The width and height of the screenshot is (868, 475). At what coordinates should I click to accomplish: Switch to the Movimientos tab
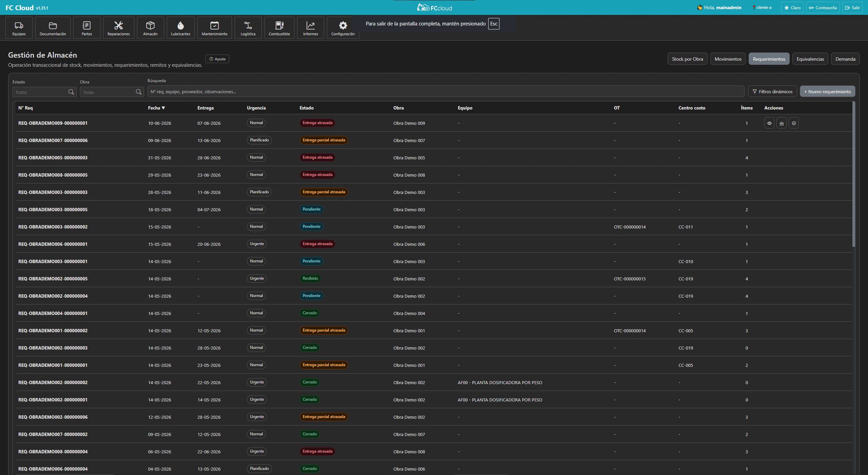pos(728,59)
